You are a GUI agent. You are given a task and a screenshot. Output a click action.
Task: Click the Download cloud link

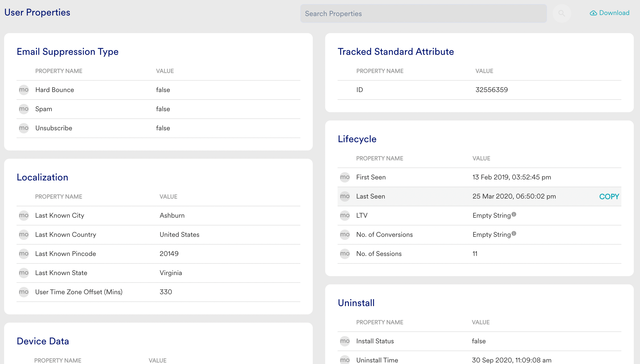click(x=609, y=13)
